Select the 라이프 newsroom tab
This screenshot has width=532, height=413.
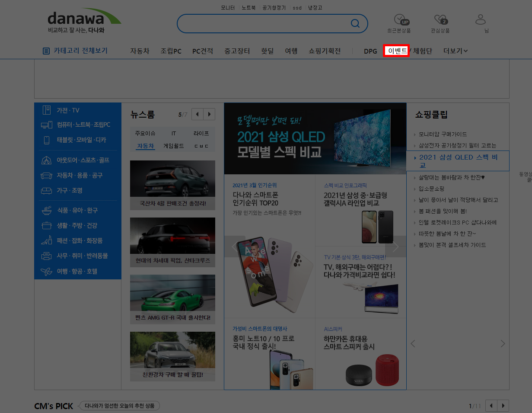pos(201,134)
